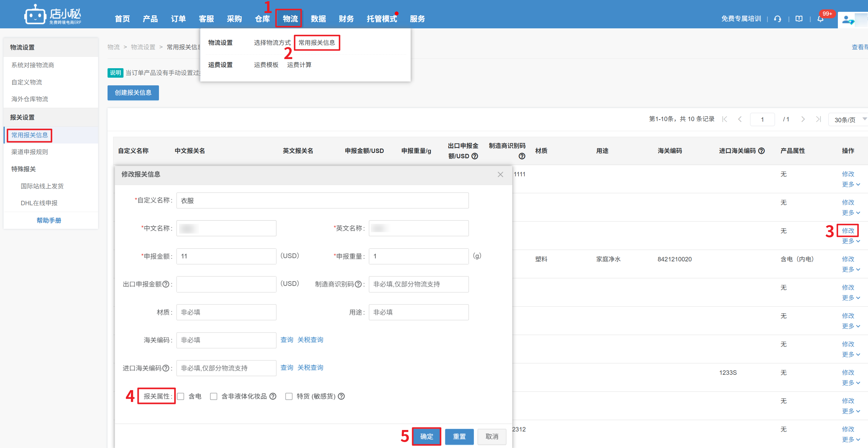Click the 申报金额 input field
The image size is (868, 448).
(x=226, y=256)
